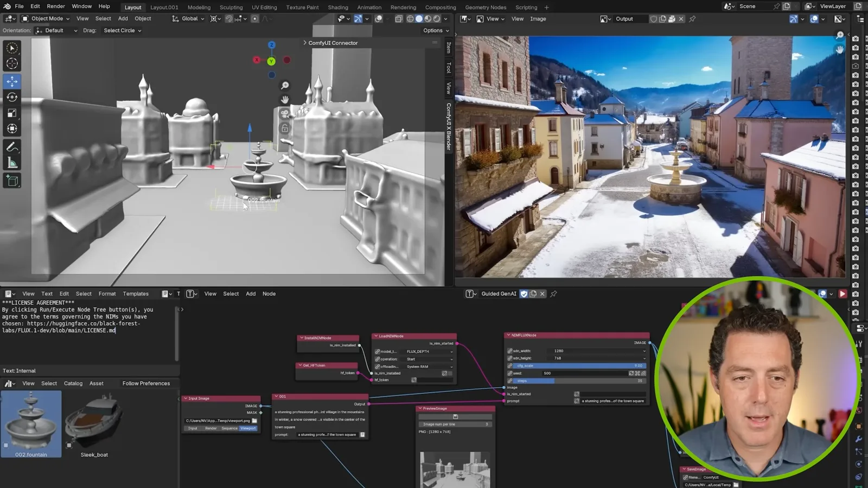This screenshot has height=488, width=868.
Task: Click the save icon in the PreviewImage node
Action: click(x=456, y=416)
